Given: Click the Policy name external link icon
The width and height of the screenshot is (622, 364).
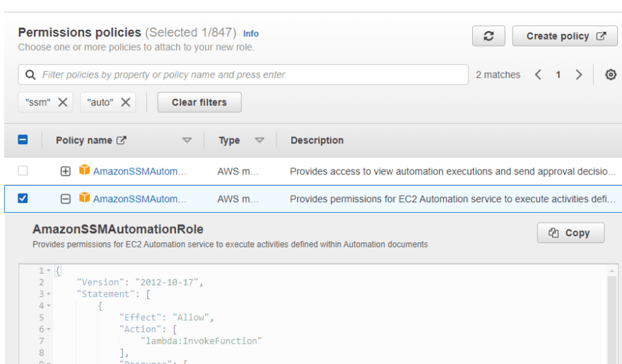Looking at the screenshot, I should [122, 140].
